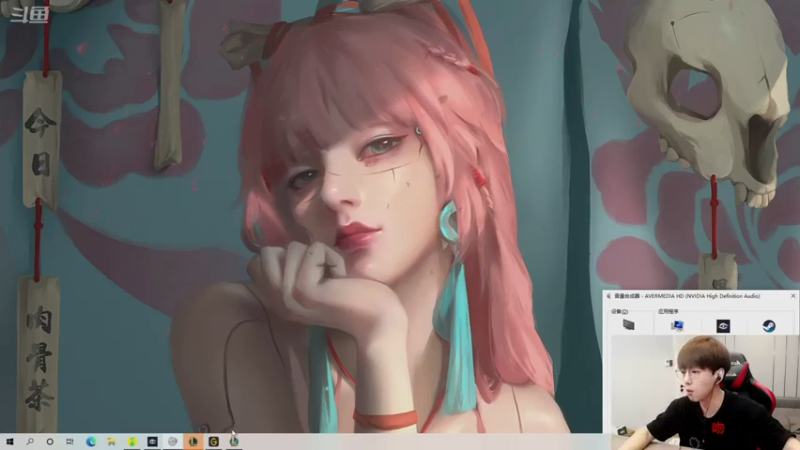Open the grey disc app on taskbar
Viewport: 800px width, 450px height.
click(x=173, y=441)
